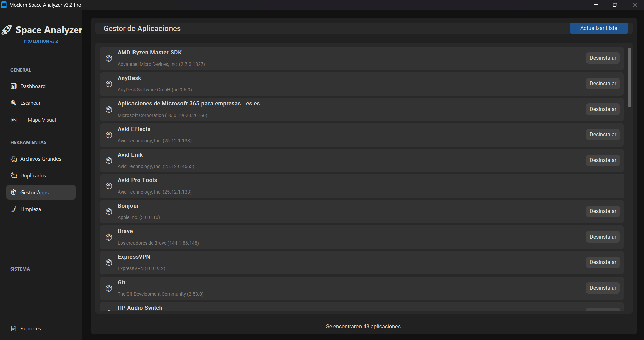Screen dimensions: 644x340
Task: Select the Dashboard bar chart icon
Action: (x=13, y=86)
